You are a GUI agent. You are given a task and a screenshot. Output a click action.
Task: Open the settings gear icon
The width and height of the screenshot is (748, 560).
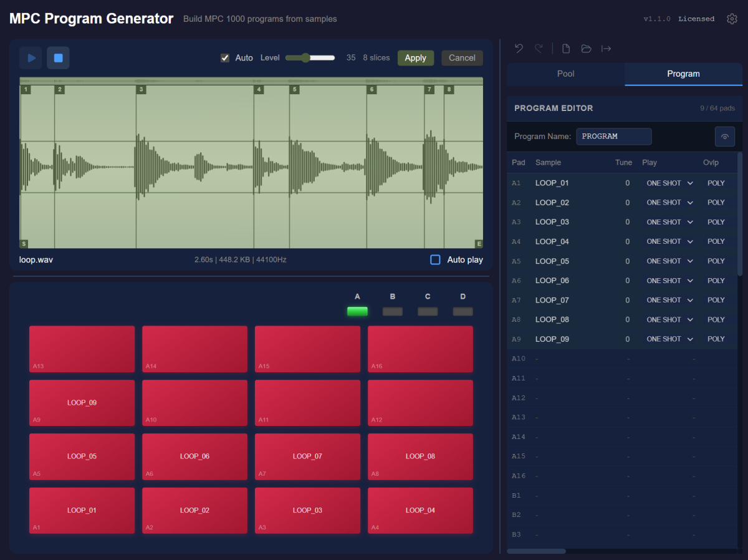coord(732,19)
